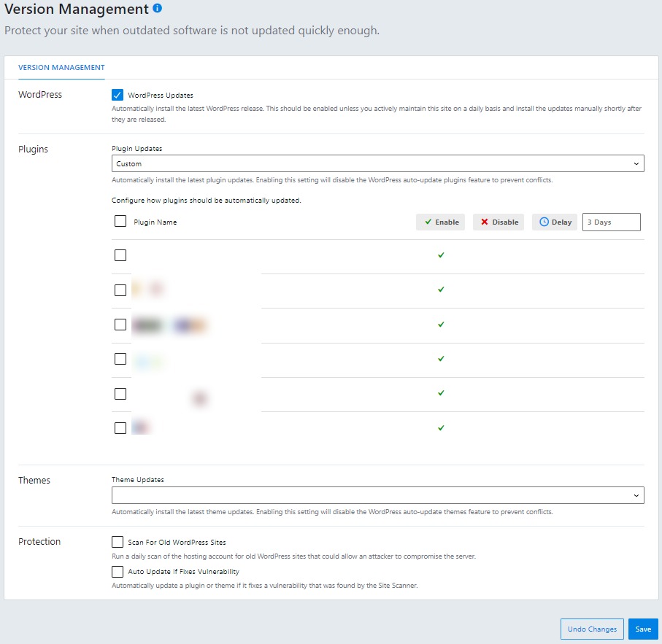
Task: Enable Auto Update If Fixes Vulnerability
Action: (118, 572)
